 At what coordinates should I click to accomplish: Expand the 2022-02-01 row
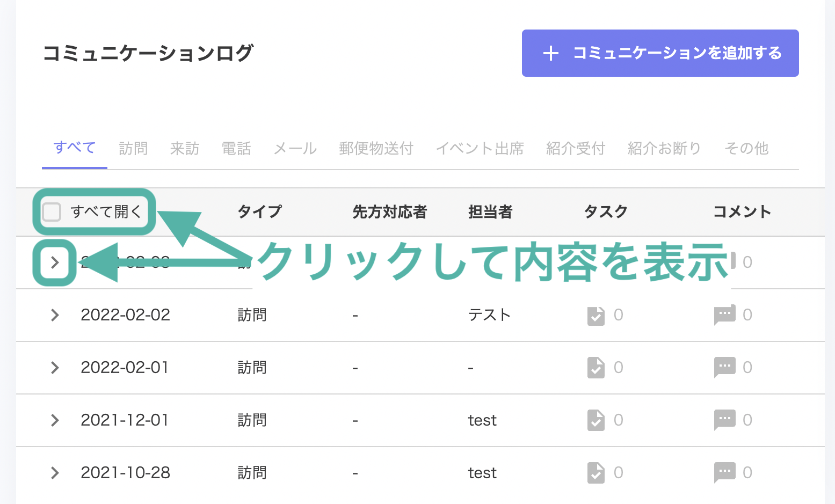coord(55,368)
